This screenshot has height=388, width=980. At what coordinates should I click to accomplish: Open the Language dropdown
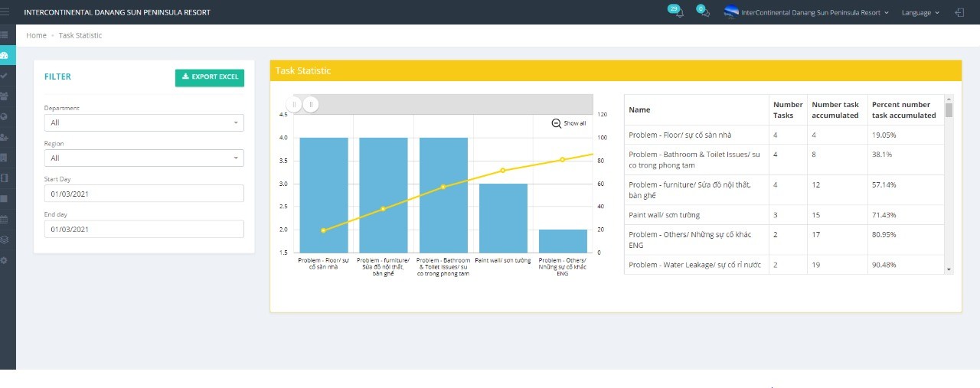[920, 13]
